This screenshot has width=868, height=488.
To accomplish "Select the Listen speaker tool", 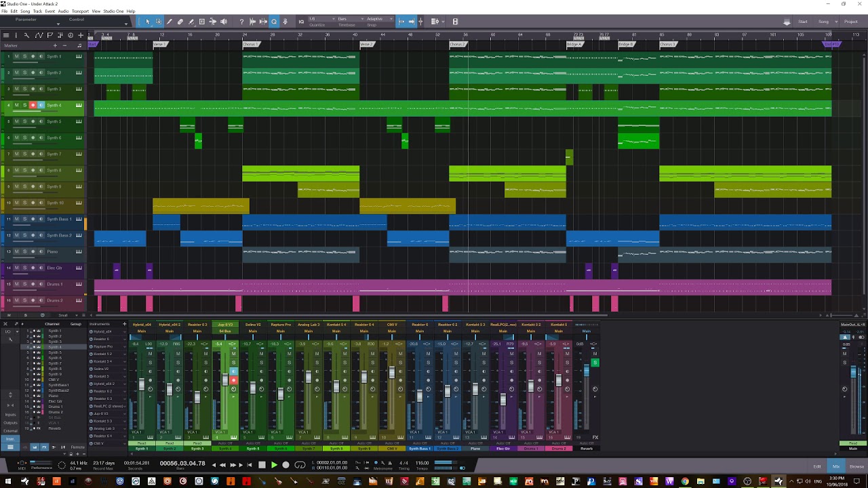I will click(x=224, y=22).
